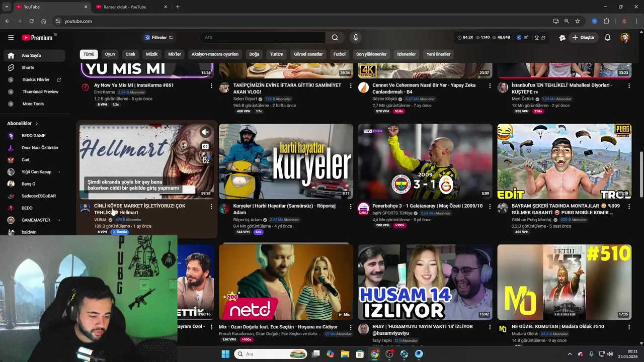Reload the page
Viewport: 644px width, 362px height.
click(31, 21)
